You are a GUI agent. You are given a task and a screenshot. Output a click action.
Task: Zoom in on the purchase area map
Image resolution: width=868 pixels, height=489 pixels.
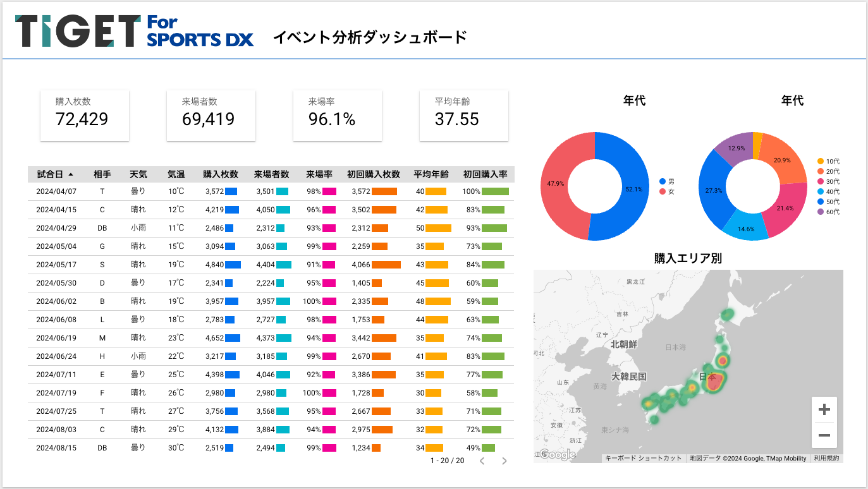pos(824,409)
